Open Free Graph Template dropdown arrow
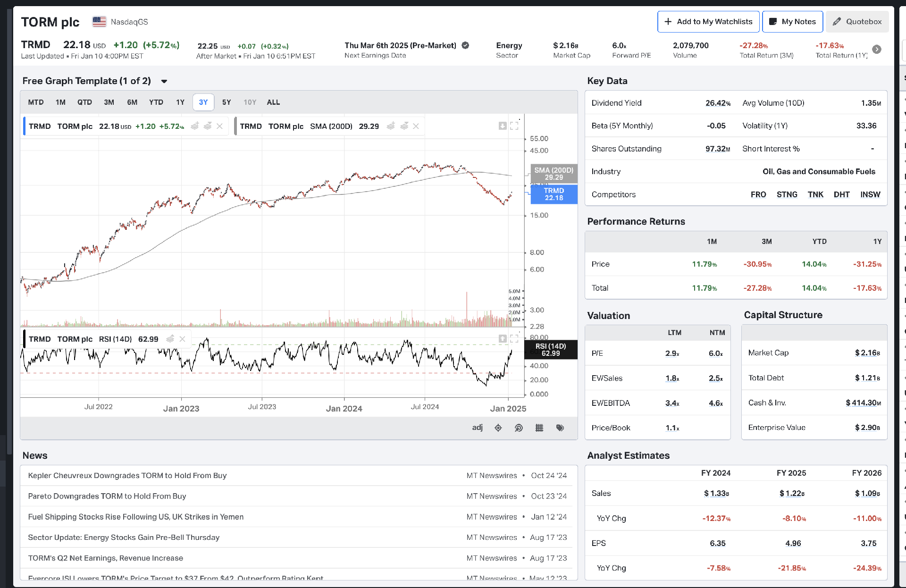The width and height of the screenshot is (906, 588). click(x=164, y=81)
